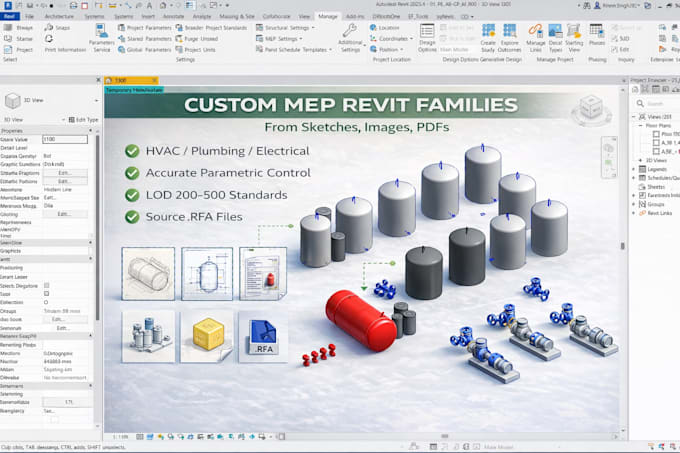Click the Properties panel vertical scrollbar

(x=98, y=228)
